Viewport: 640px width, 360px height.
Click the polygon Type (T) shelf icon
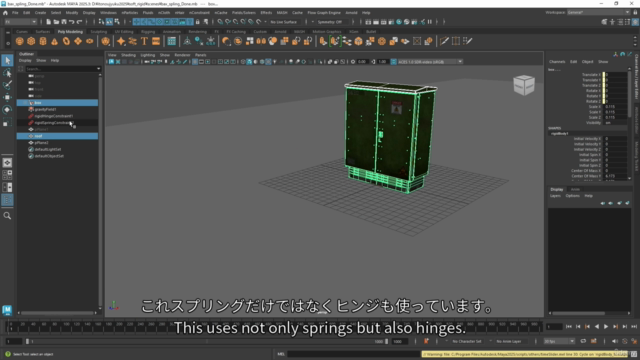[144, 41]
